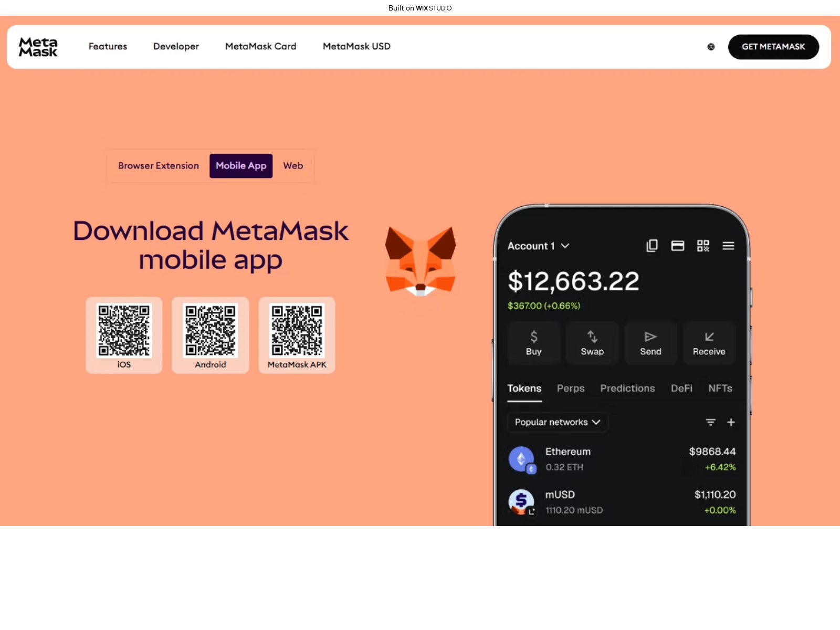
Task: Tap the Swap arrows button
Action: pos(592,343)
